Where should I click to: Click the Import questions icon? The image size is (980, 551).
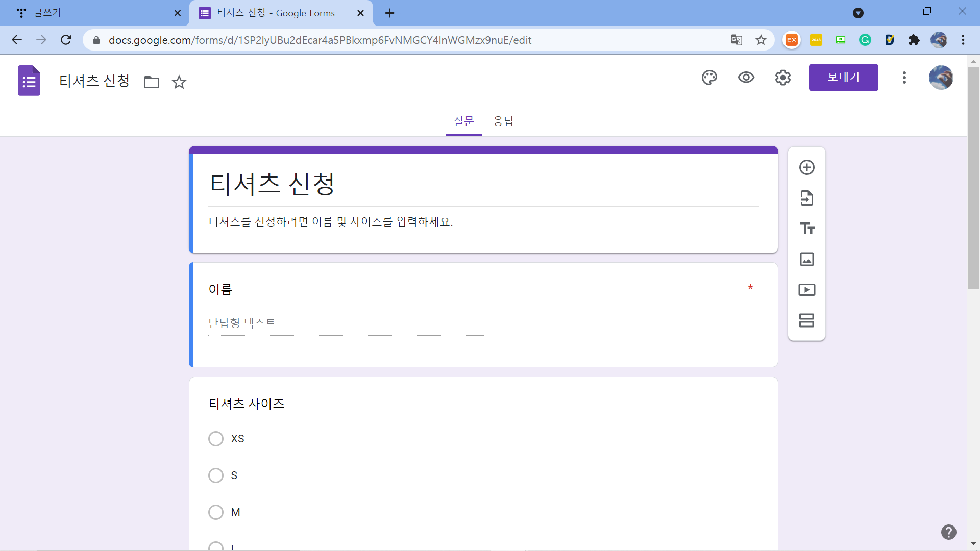[806, 198]
